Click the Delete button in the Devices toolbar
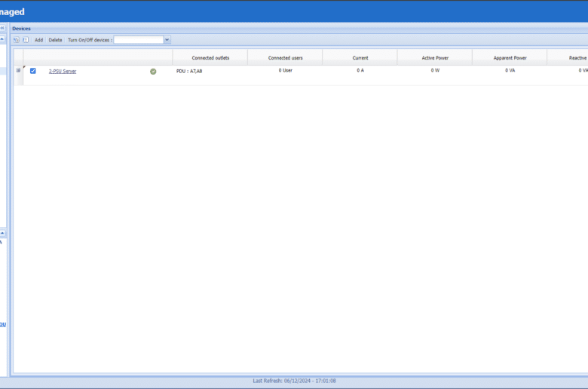The image size is (588, 389). click(x=55, y=40)
